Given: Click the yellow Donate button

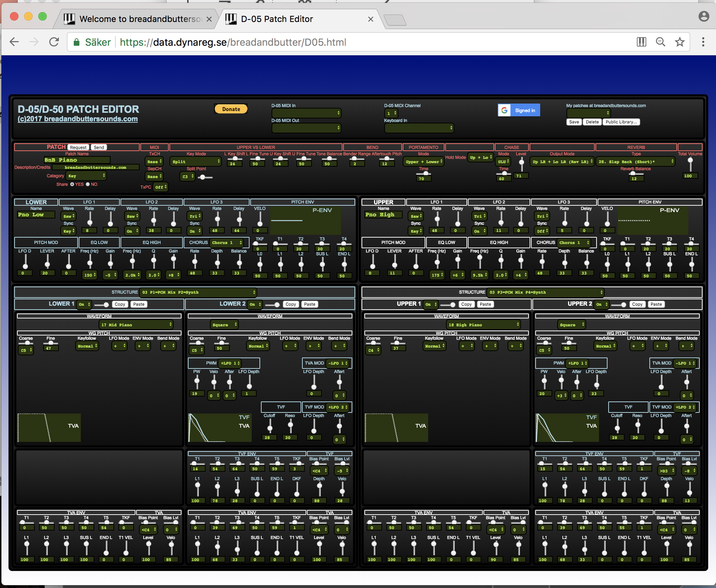Looking at the screenshot, I should click(x=231, y=109).
